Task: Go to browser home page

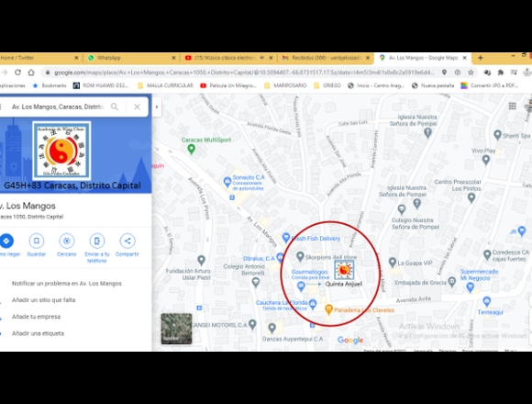Action: tap(31, 73)
